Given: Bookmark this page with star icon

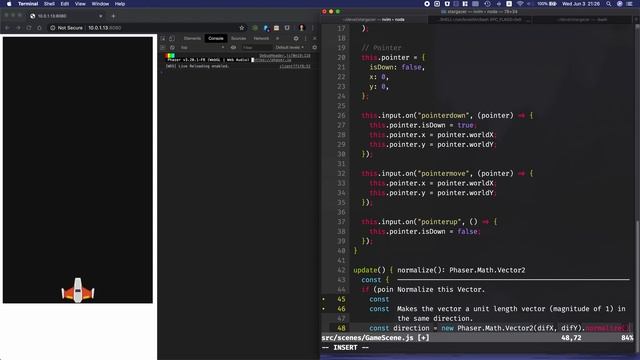Looking at the screenshot, I should 242,28.
